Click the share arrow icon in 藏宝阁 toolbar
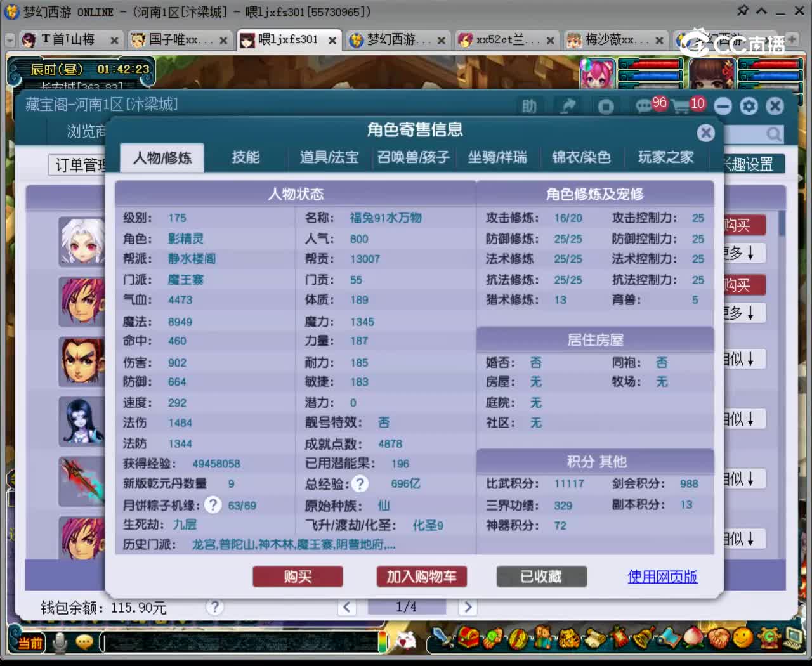812x666 pixels. coord(568,106)
